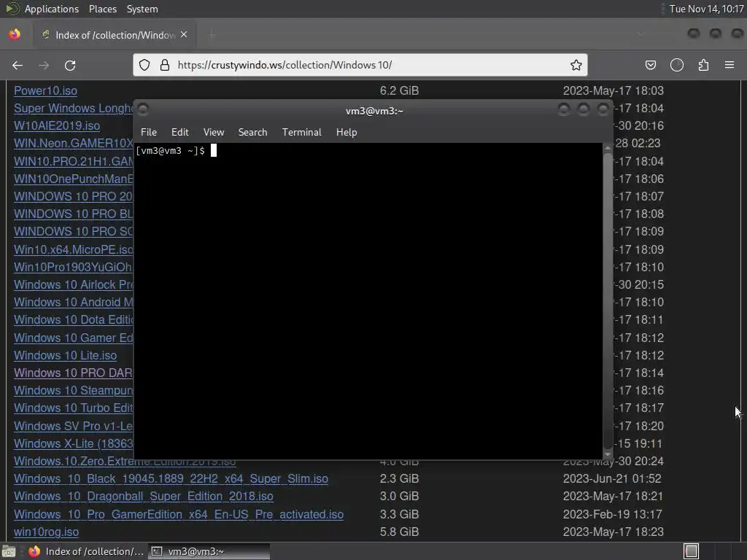This screenshot has height=560, width=747.
Task: Open the Pocket save icon
Action: (x=650, y=65)
